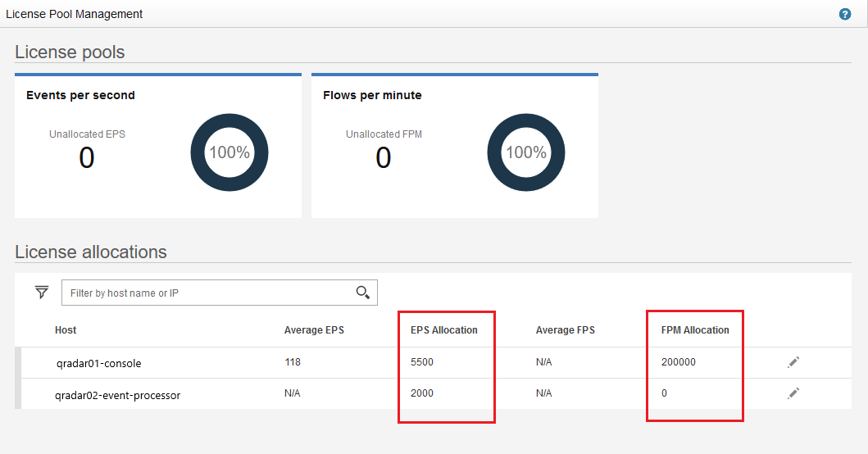Screen dimensions: 868x454
Task: Click the 200000 FPM allocation value
Action: tap(678, 362)
